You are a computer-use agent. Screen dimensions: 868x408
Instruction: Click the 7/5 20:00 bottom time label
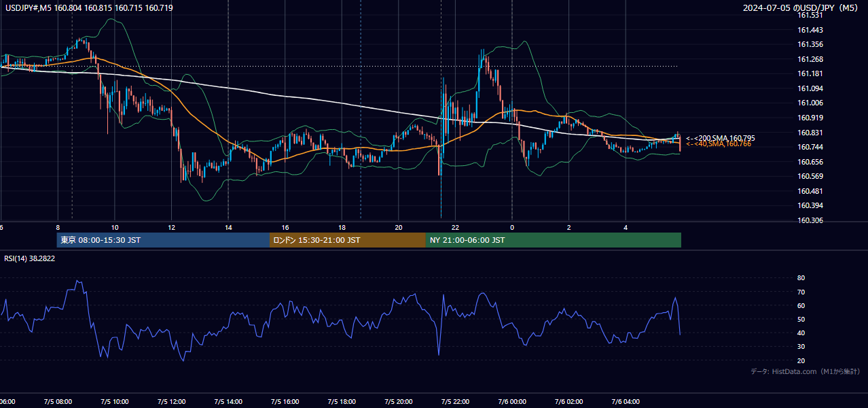399,402
